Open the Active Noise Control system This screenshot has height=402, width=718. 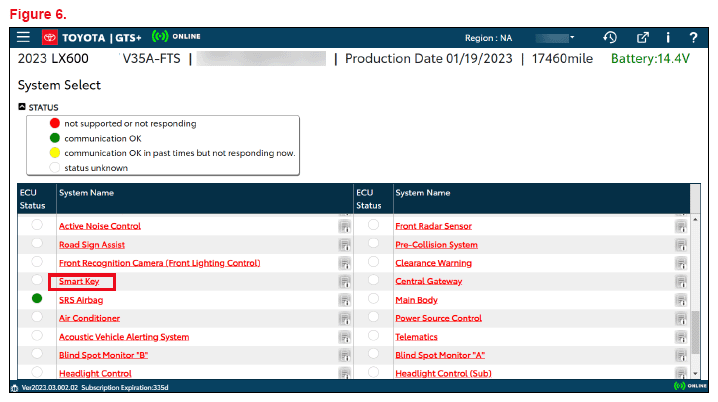coord(100,226)
